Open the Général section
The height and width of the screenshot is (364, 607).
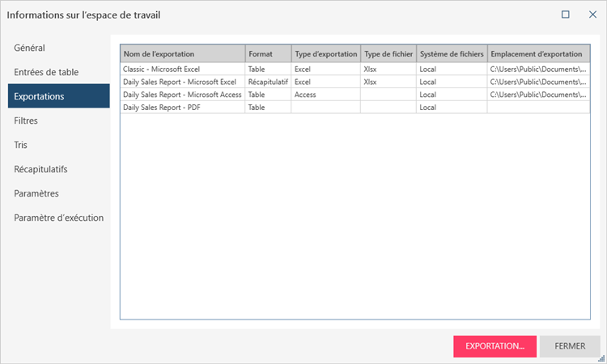(29, 48)
